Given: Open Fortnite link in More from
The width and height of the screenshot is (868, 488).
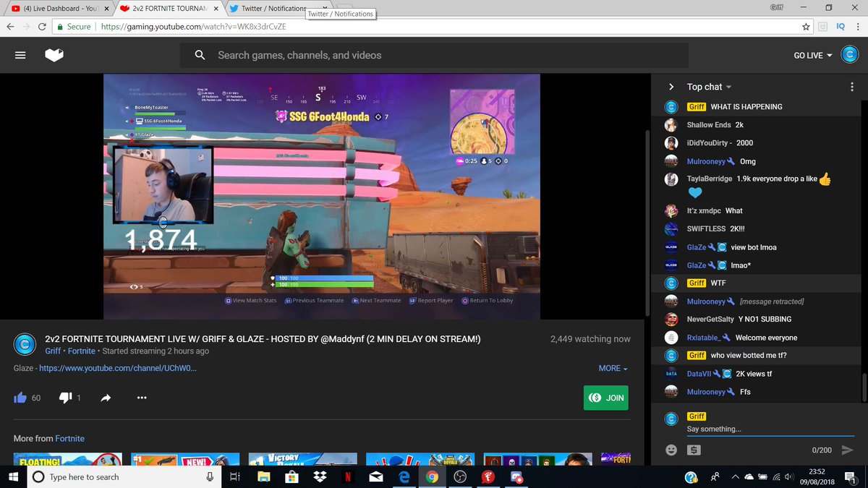Looking at the screenshot, I should click(70, 438).
